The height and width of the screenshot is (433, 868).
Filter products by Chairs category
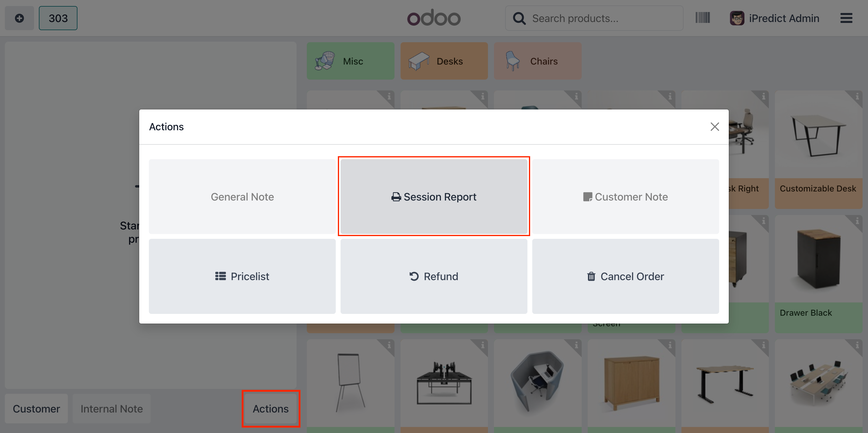pos(537,61)
